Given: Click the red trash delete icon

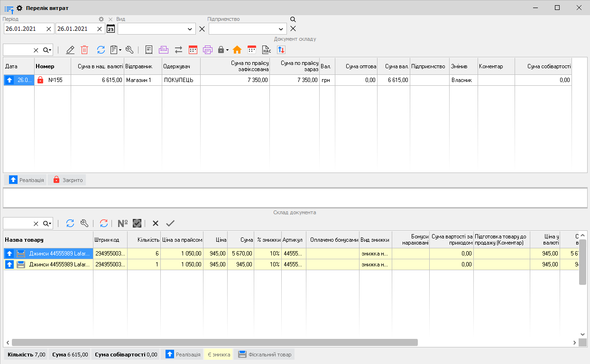Looking at the screenshot, I should [x=84, y=50].
